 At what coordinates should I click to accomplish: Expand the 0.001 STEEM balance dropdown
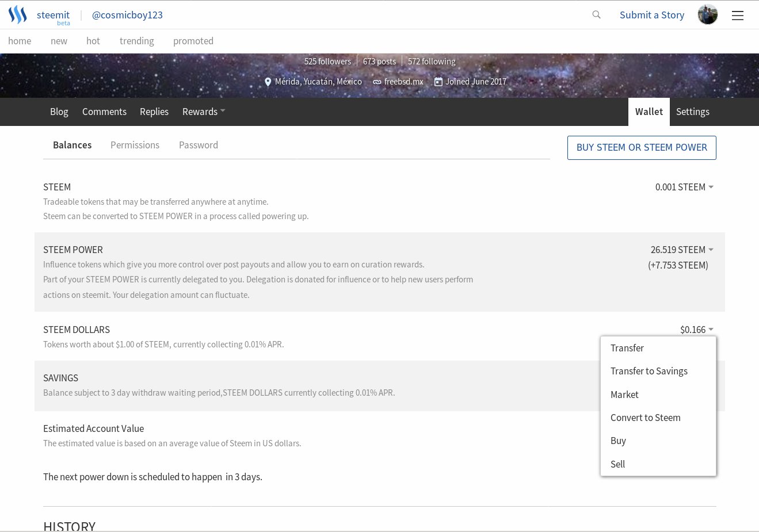click(x=684, y=187)
